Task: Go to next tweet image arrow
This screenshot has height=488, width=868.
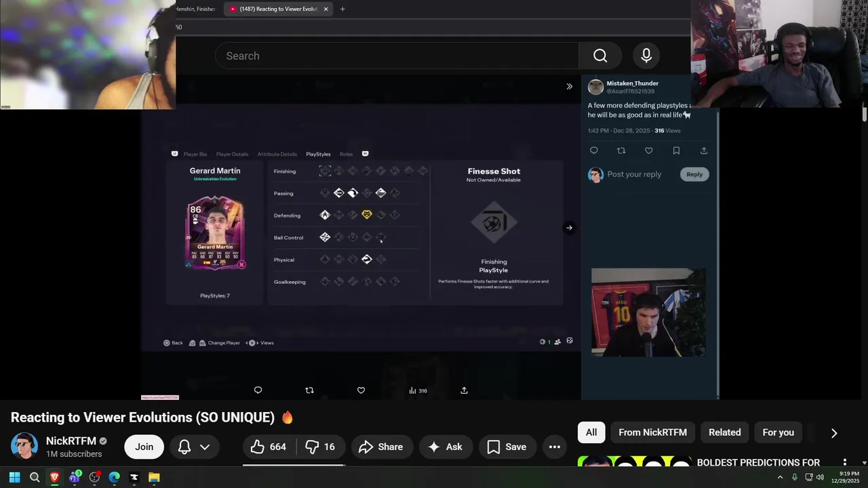Action: (569, 228)
